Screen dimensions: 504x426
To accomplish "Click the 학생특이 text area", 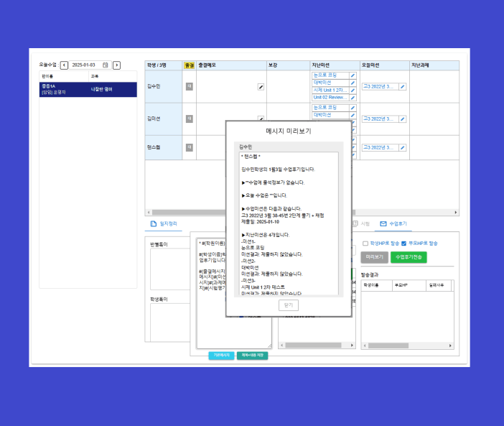I will pyautogui.click(x=169, y=323).
